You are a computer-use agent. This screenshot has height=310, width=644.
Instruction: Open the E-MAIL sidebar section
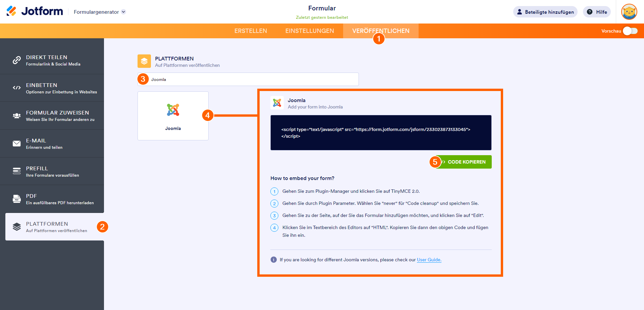(x=52, y=143)
